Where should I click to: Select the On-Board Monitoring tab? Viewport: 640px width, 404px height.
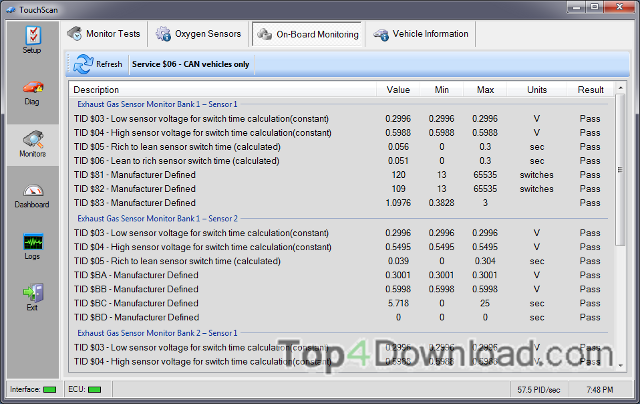pyautogui.click(x=308, y=34)
